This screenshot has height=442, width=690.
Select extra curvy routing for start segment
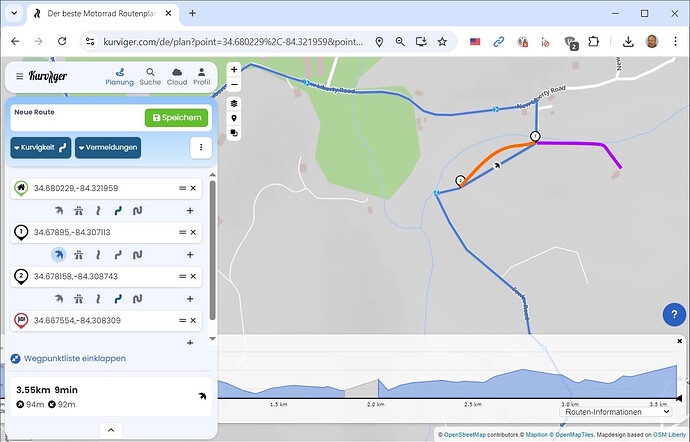point(137,211)
